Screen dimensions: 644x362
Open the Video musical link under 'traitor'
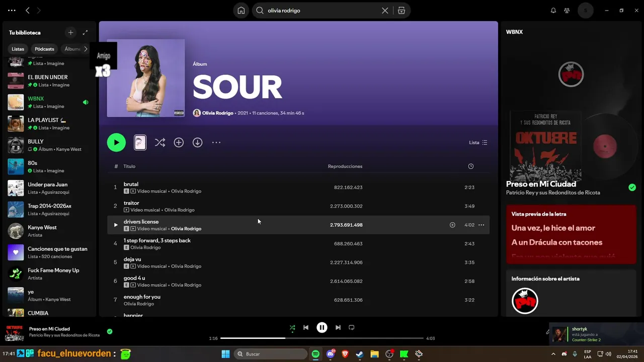pyautogui.click(x=145, y=210)
